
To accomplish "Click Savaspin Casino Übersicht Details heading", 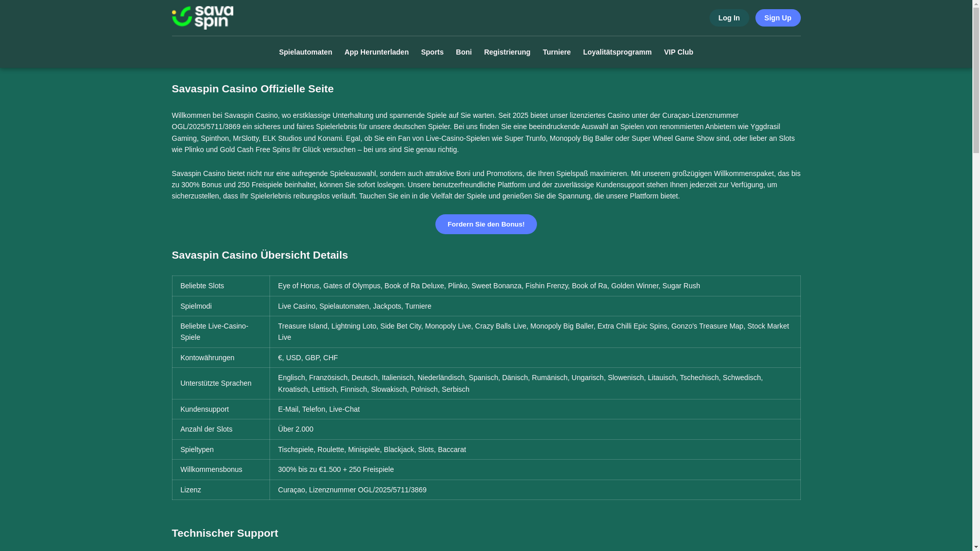I will [x=260, y=255].
